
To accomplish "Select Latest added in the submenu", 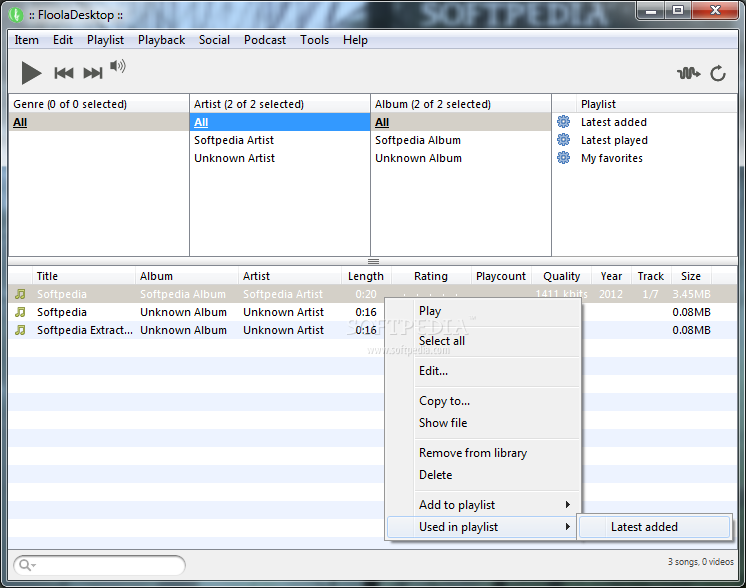I will [x=654, y=527].
